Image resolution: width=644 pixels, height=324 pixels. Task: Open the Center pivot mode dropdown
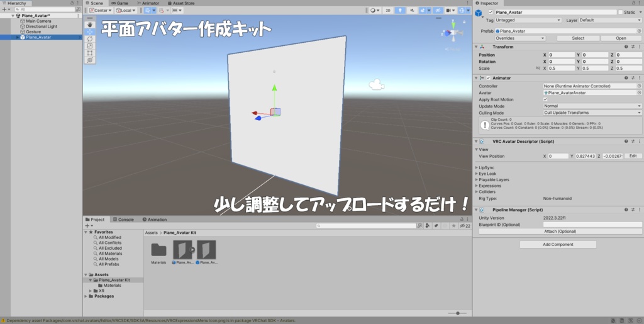point(101,10)
